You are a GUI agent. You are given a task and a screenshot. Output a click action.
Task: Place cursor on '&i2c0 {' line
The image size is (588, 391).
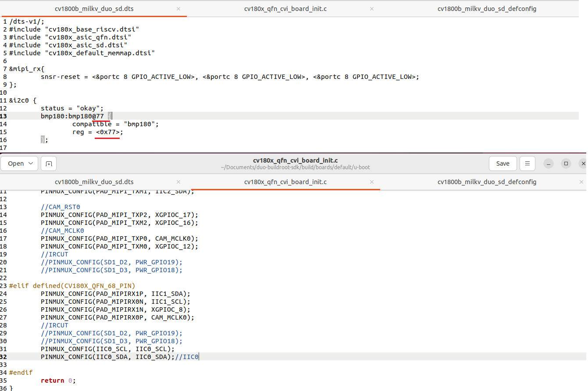point(23,100)
